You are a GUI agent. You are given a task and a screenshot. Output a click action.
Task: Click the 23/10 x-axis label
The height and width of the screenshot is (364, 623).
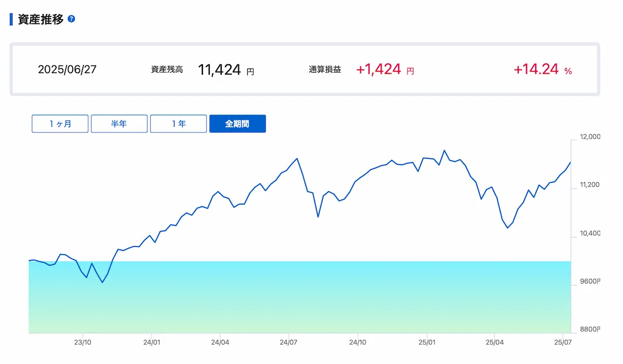(x=83, y=343)
